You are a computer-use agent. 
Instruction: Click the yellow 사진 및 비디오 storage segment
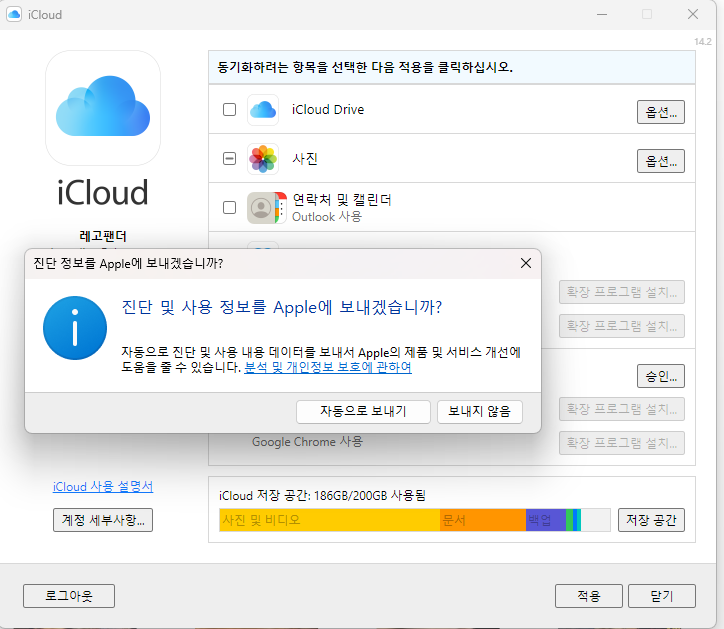tap(330, 520)
